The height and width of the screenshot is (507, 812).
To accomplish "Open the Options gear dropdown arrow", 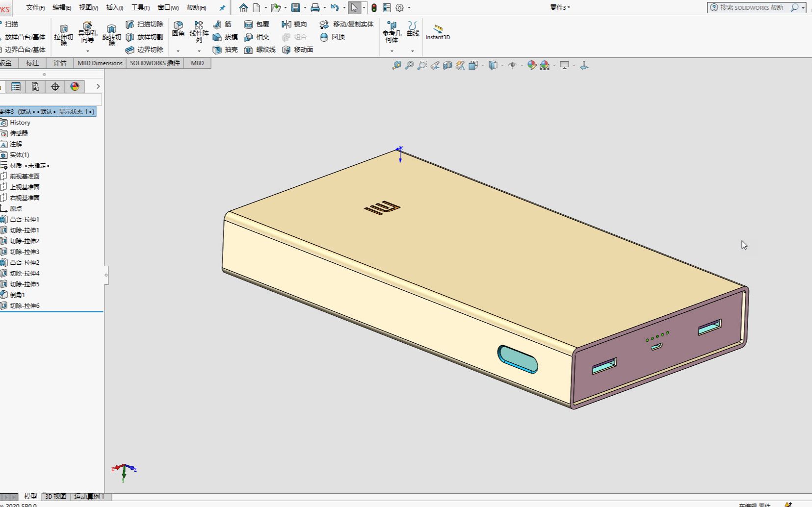I will pyautogui.click(x=409, y=8).
